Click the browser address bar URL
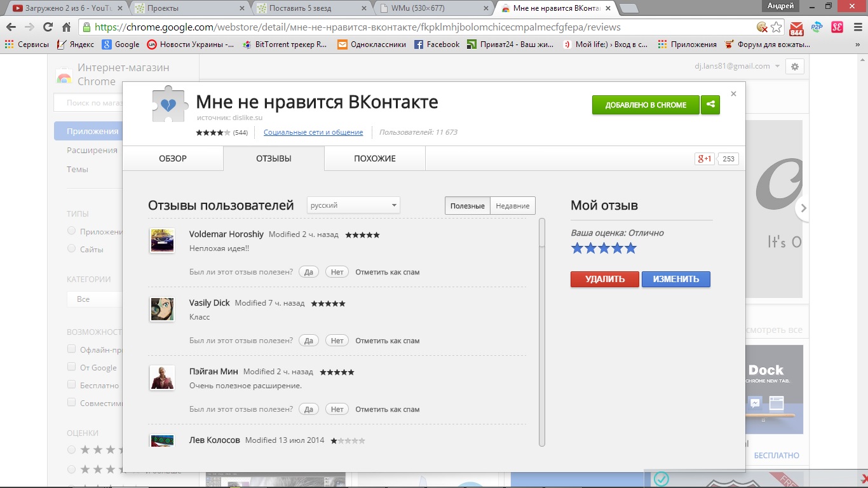 click(358, 27)
